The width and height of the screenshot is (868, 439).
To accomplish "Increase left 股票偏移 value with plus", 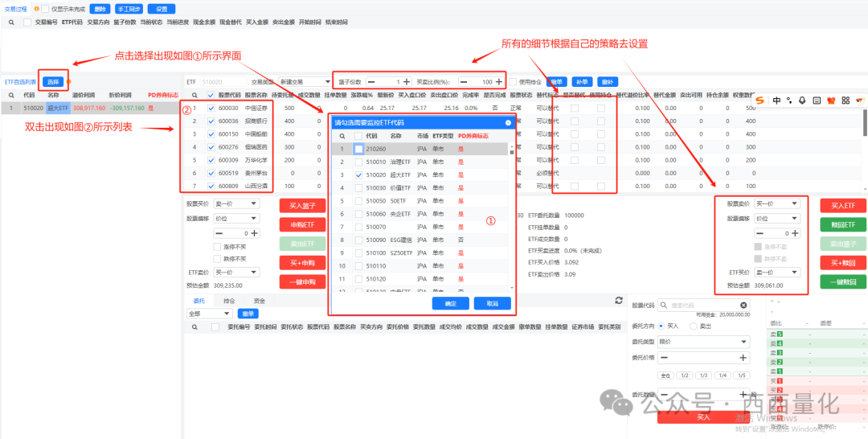I will pyautogui.click(x=255, y=234).
